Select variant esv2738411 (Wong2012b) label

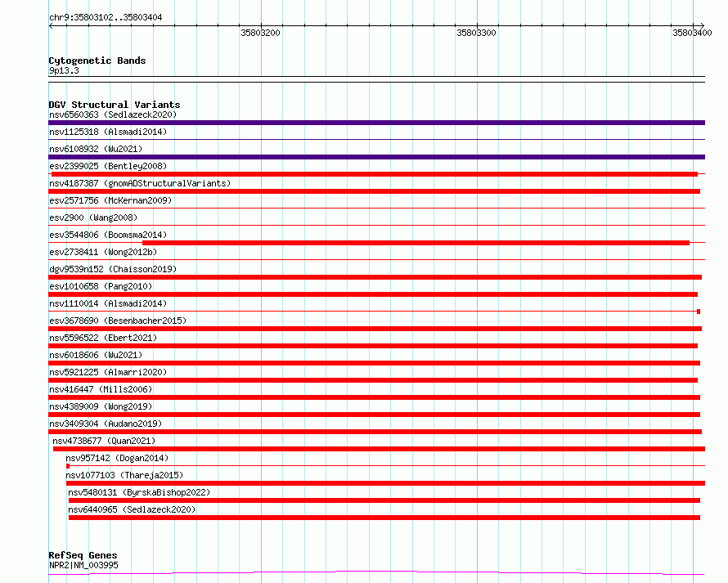click(103, 252)
